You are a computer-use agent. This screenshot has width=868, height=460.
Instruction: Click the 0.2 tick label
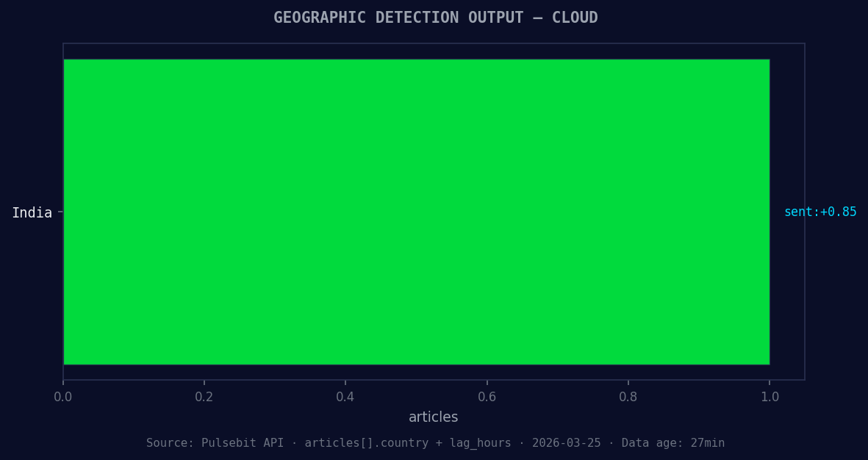[205, 396]
